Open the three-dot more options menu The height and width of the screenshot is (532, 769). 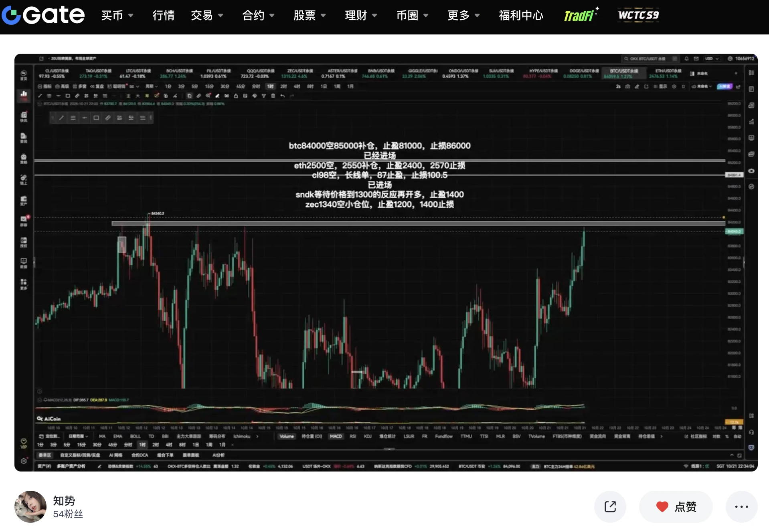tap(742, 507)
